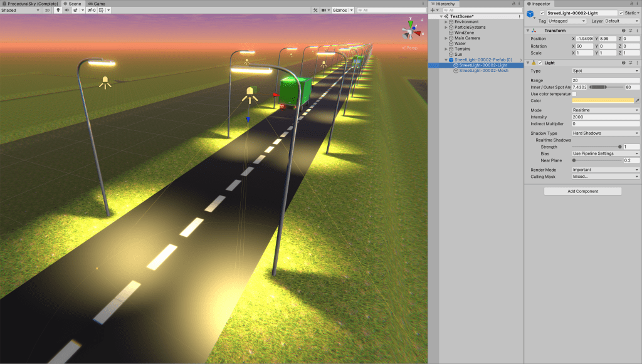Switch to ProceduralSky (Complete) tab
Screen dimensions: 642x364
30,4
